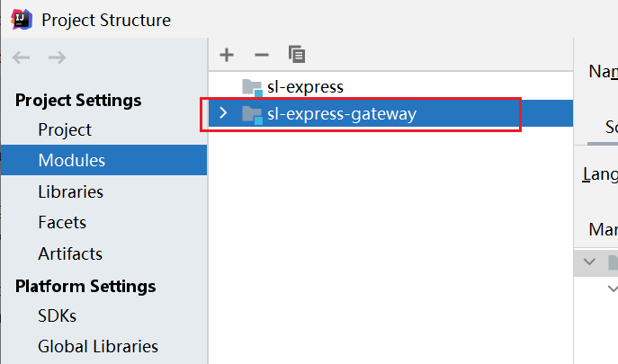
Task: Click the Forward navigation arrow
Action: click(58, 58)
